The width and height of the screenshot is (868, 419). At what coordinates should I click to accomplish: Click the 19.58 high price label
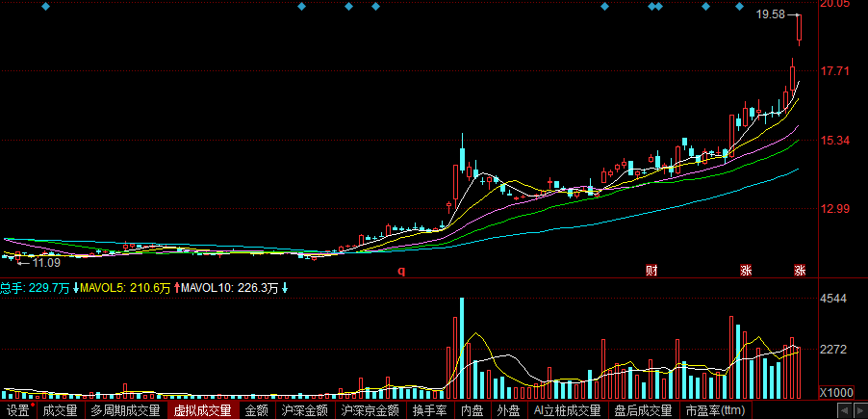pos(770,15)
